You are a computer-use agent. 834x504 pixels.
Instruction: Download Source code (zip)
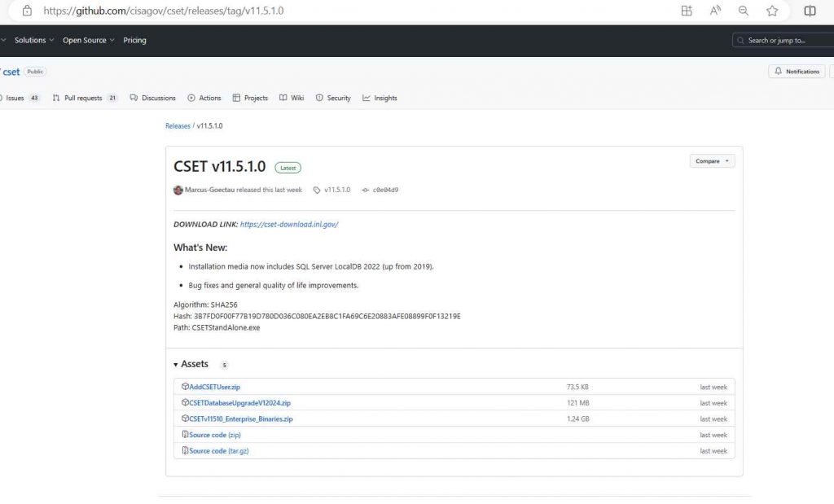tap(215, 435)
